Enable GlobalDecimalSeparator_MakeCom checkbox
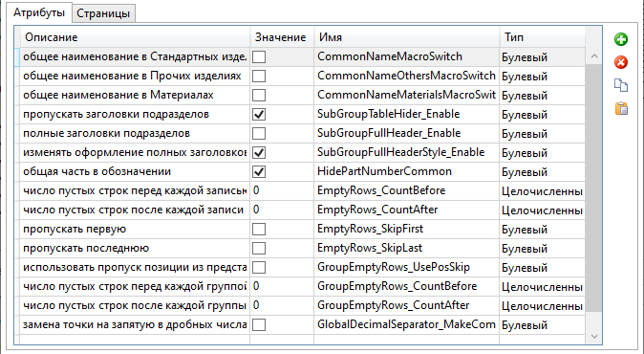This screenshot has width=644, height=354. [259, 324]
